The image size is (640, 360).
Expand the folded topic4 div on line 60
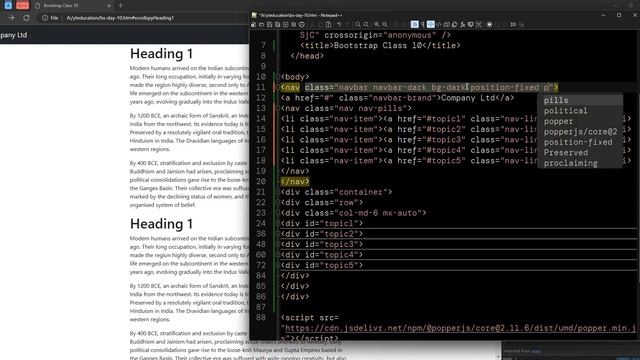[278, 255]
